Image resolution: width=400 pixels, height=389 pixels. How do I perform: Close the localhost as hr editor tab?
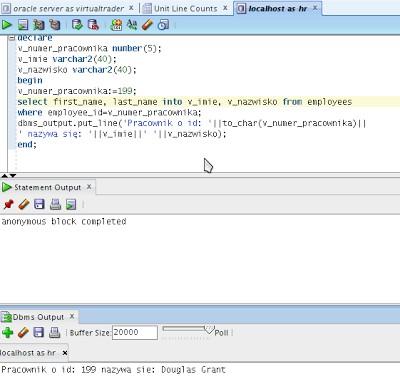pyautogui.click(x=315, y=8)
